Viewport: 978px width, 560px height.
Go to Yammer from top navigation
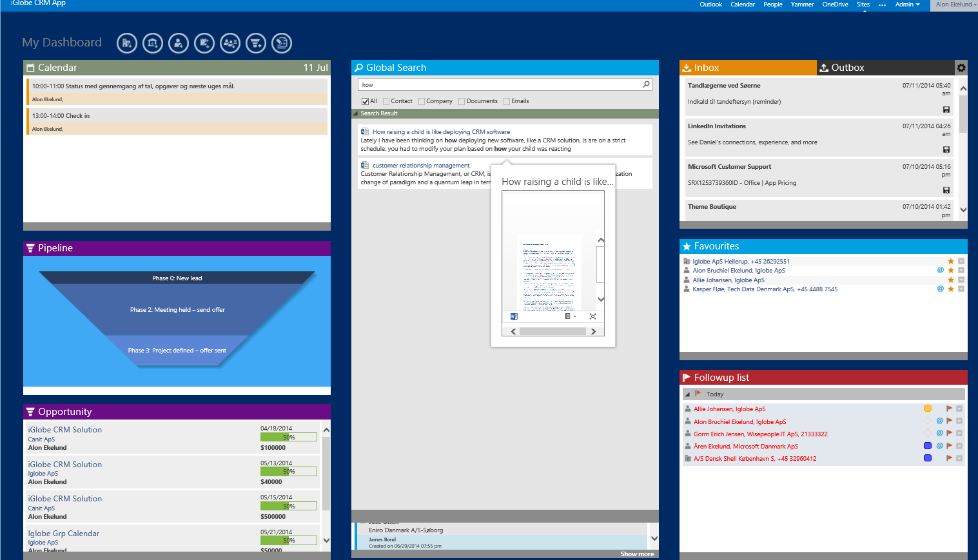point(802,5)
